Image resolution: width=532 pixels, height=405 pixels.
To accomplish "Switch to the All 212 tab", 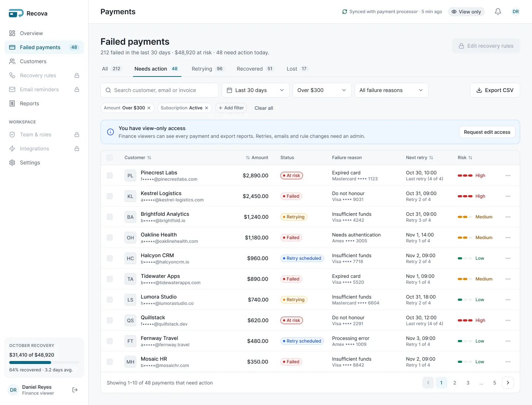I will (111, 69).
